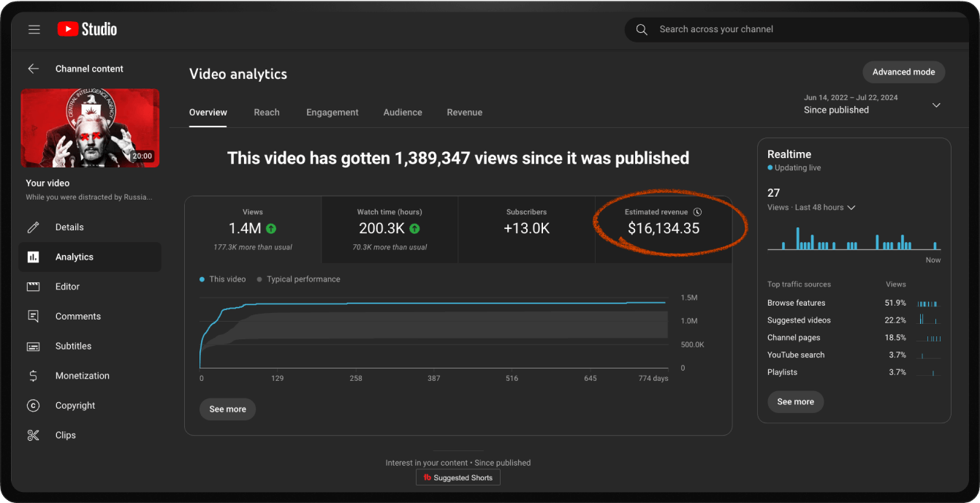Click the Browse features traffic source row
The height and width of the screenshot is (503, 980).
click(x=854, y=303)
